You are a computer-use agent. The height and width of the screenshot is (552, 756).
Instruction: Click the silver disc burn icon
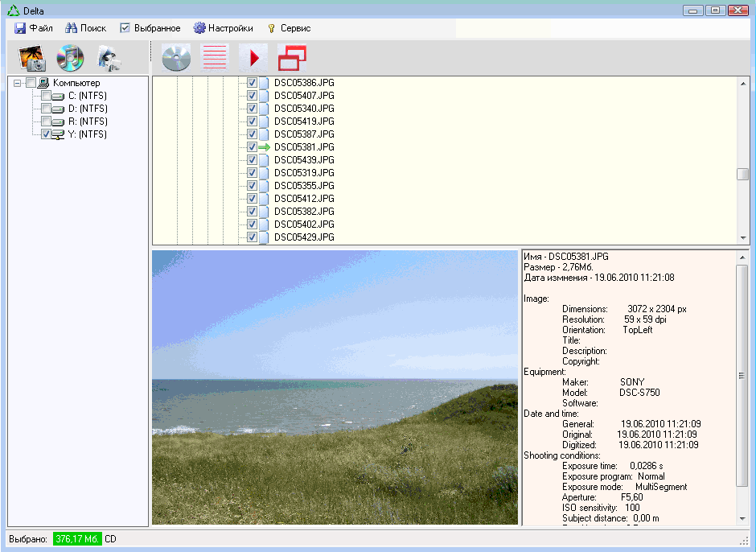tap(176, 58)
